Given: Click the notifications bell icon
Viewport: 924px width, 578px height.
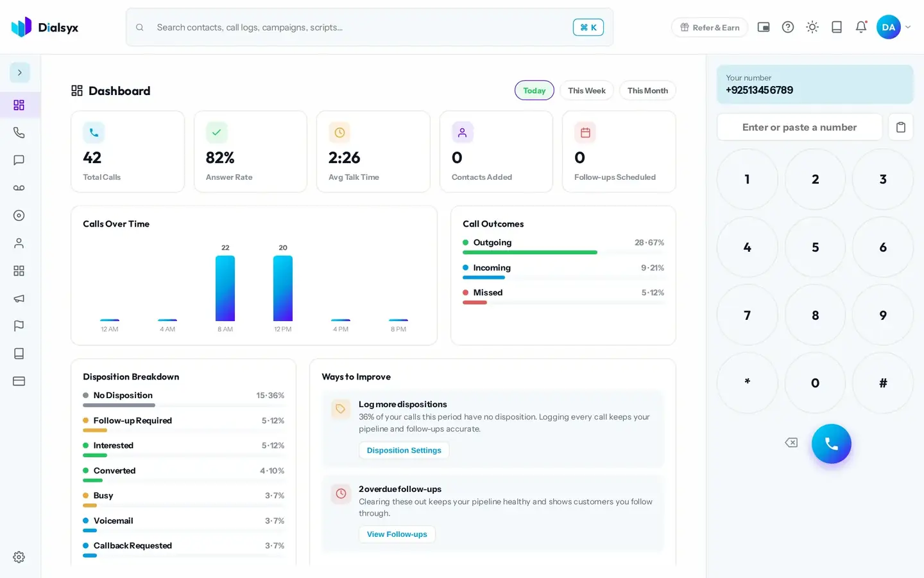Looking at the screenshot, I should click(861, 27).
